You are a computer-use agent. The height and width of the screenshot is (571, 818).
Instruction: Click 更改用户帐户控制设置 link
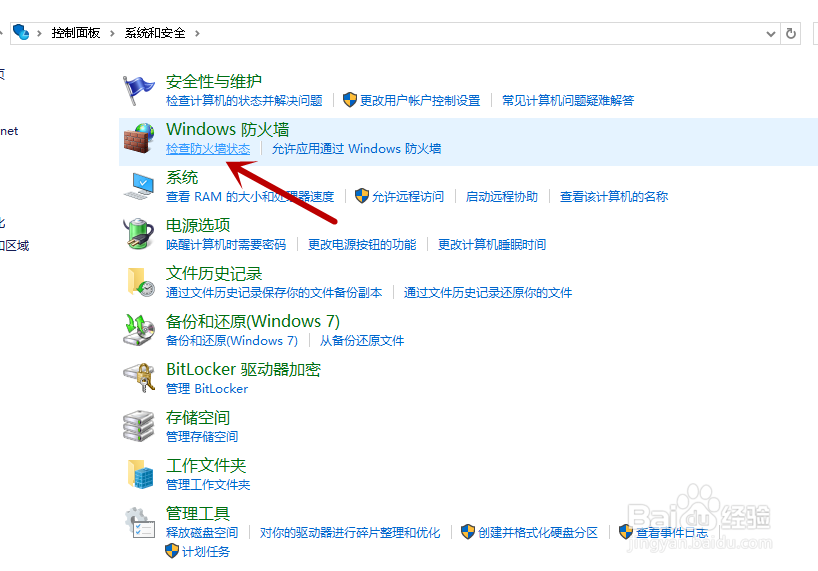tap(420, 100)
